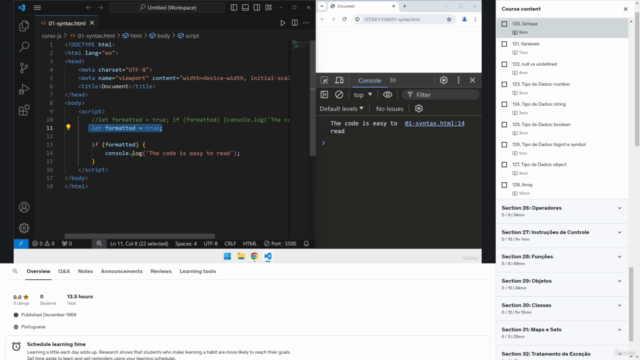Screen dimensions: 640x360
Task: Check the 123. Tipo de Dados: number checkbox
Action: coord(504,84)
